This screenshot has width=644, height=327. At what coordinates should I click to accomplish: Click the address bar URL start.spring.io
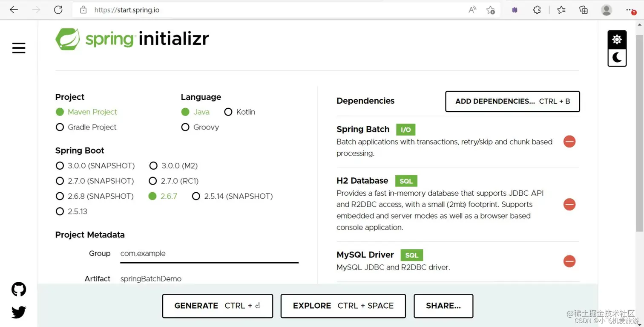(127, 10)
